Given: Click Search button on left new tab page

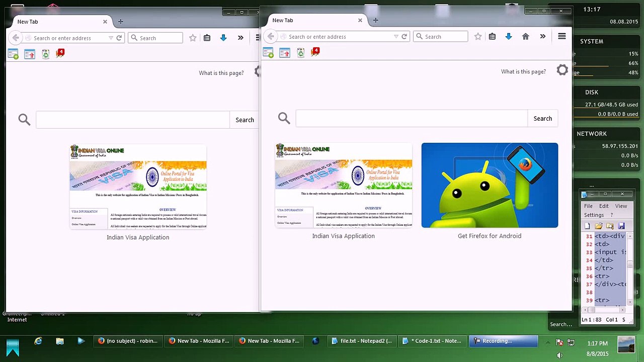Looking at the screenshot, I should pos(245,120).
